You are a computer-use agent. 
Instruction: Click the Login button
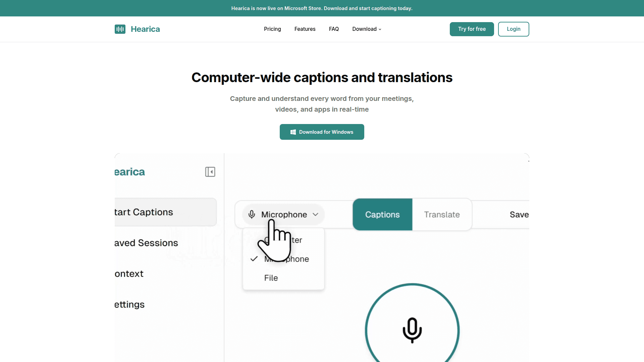(x=514, y=29)
